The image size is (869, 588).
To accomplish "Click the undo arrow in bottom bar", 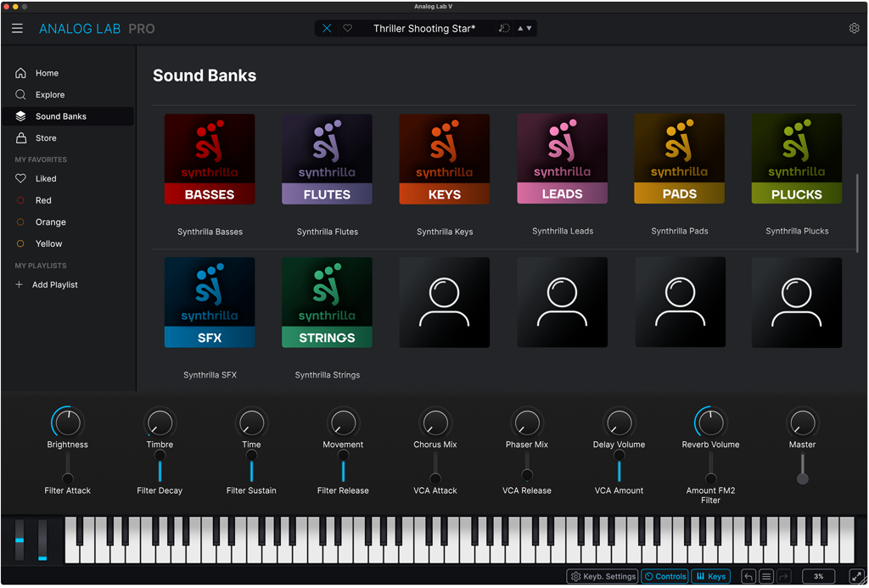I will click(748, 577).
